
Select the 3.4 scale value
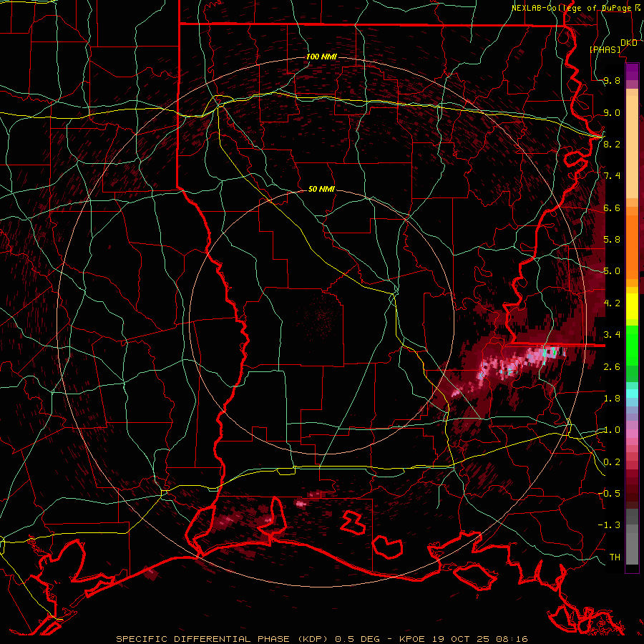tap(612, 335)
